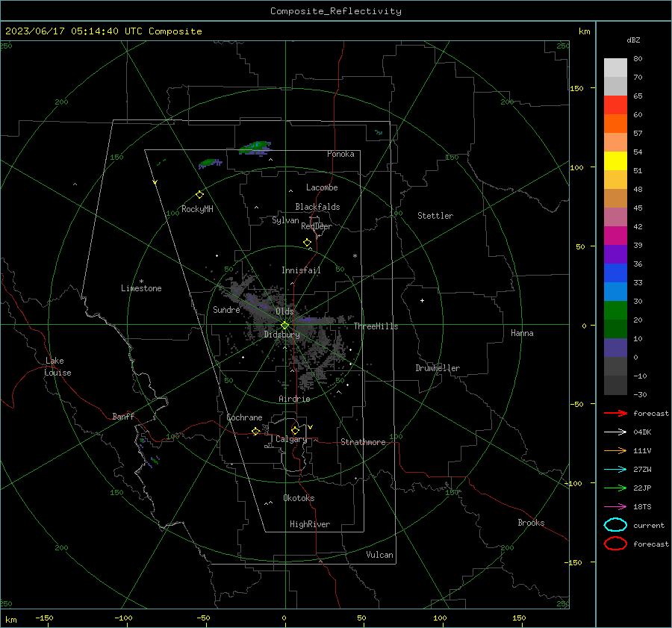The height and width of the screenshot is (628, 672).
Task: Click the Didsbury label
Action: 281,335
